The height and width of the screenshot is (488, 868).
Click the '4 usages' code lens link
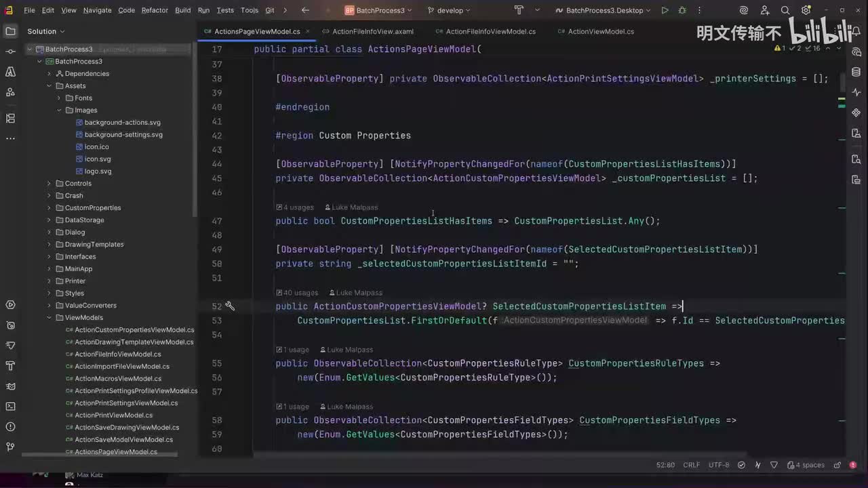[x=295, y=207]
